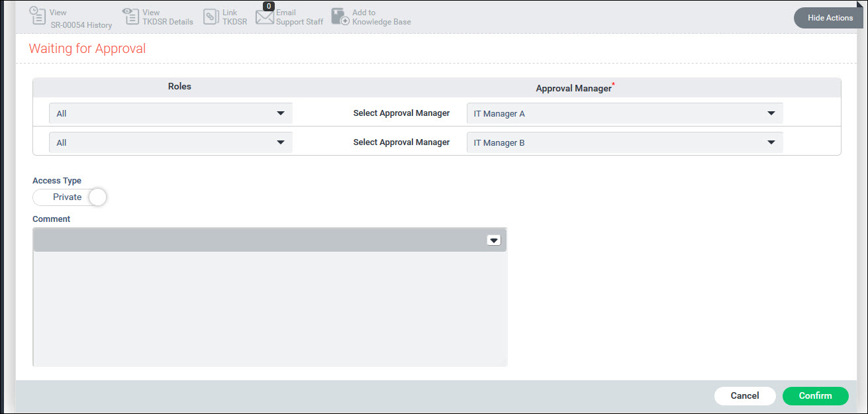Click the Link TKDSR chain icon

tap(211, 17)
